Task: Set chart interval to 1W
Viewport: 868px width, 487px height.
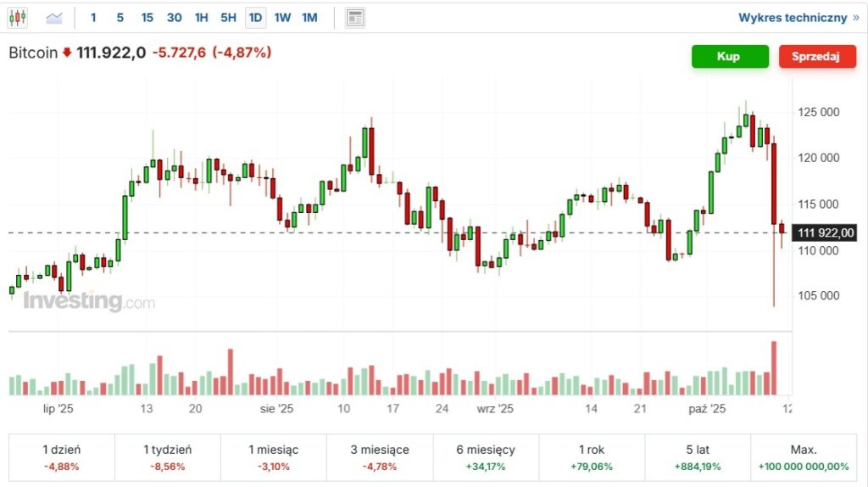Action: pos(282,17)
